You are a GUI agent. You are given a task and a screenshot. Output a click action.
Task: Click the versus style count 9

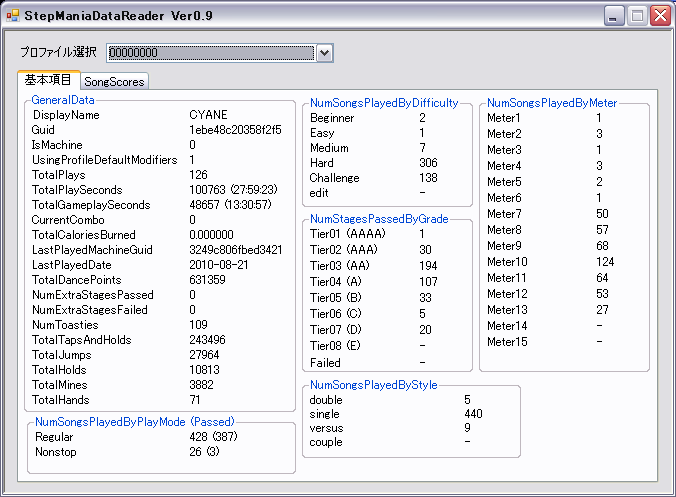point(467,428)
